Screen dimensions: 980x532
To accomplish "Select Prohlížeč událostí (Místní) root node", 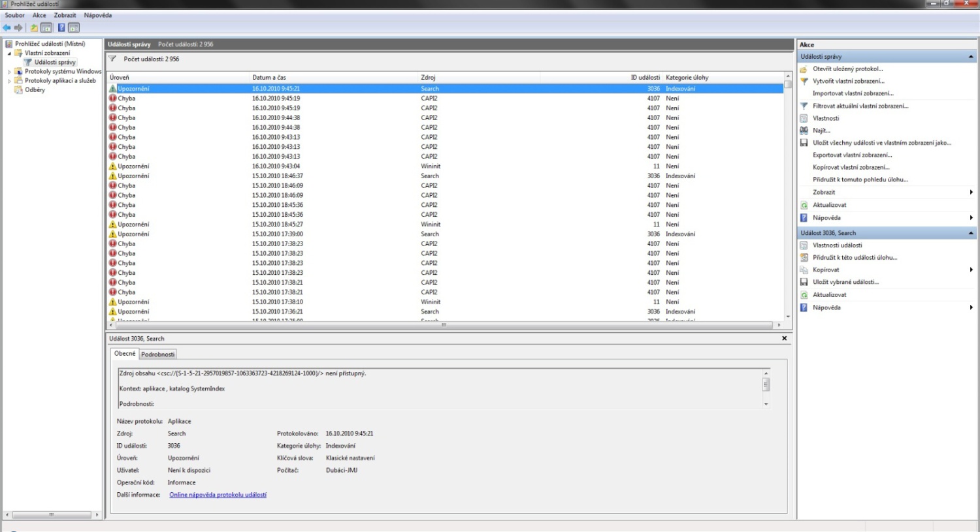I will [50, 44].
